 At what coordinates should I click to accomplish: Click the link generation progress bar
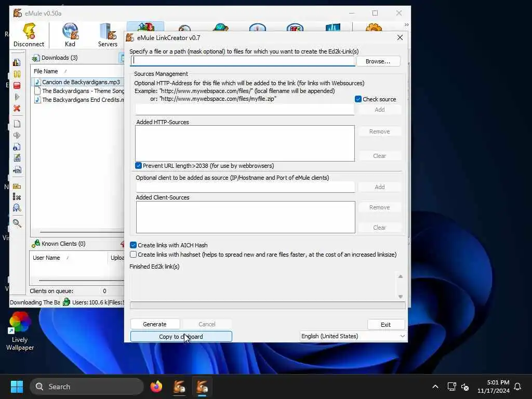[x=268, y=305]
